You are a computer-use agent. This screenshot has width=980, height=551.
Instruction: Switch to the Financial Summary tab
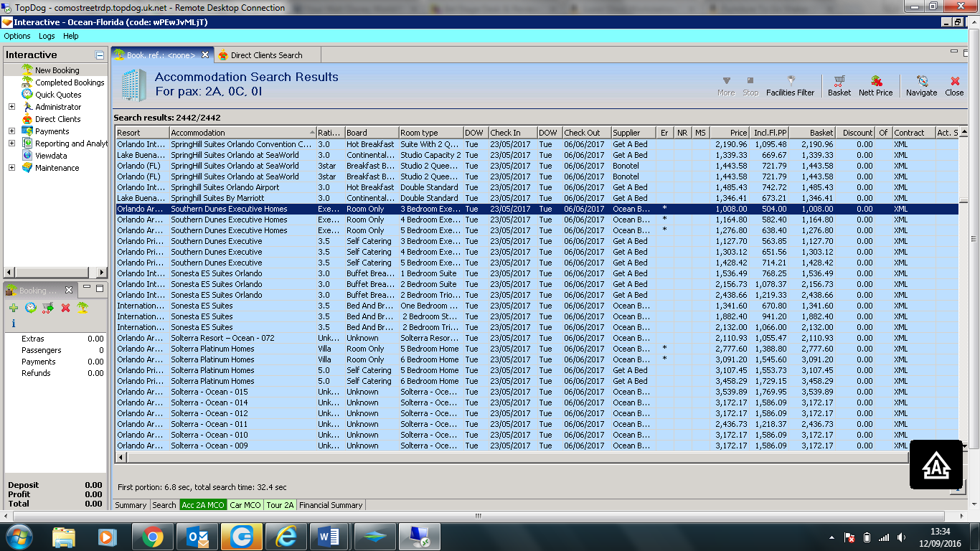331,505
